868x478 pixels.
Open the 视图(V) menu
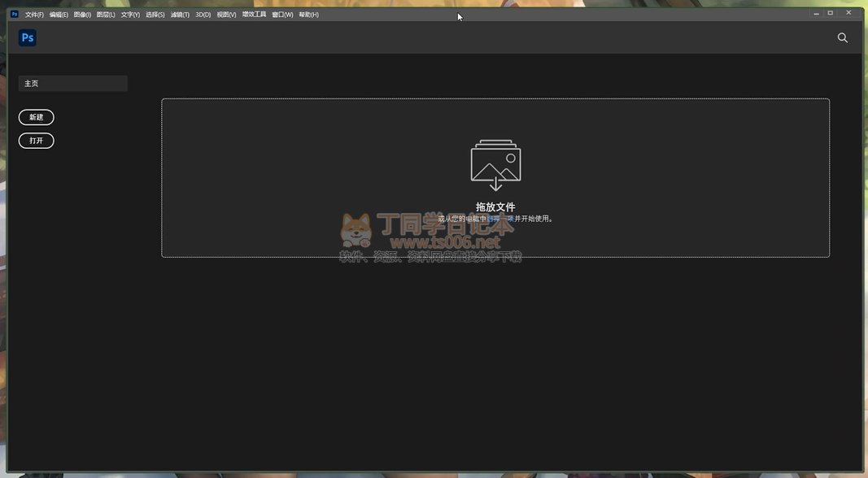(226, 15)
